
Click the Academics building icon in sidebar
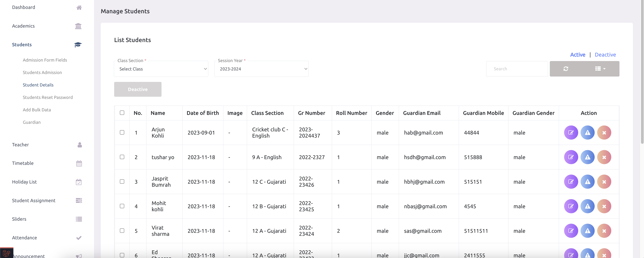click(78, 26)
